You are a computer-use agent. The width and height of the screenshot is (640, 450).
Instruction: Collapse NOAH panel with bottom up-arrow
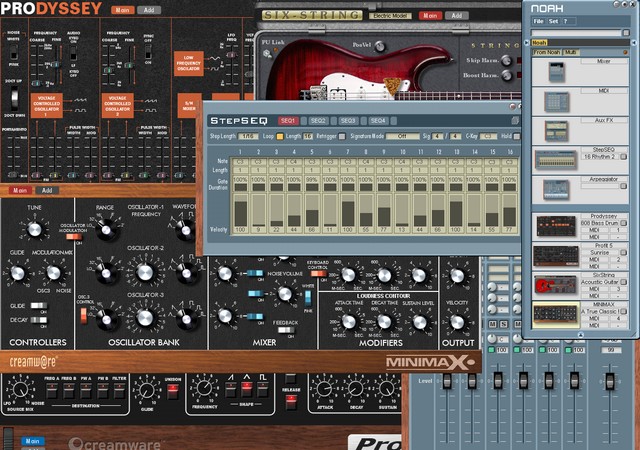(580, 335)
